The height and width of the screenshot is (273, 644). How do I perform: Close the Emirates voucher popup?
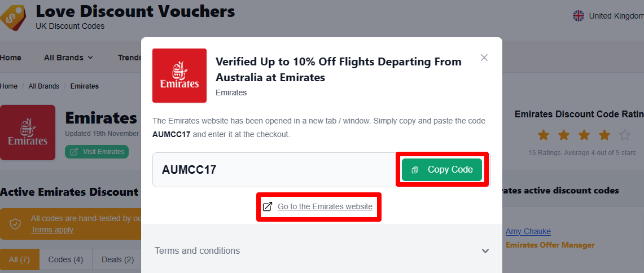pos(484,58)
